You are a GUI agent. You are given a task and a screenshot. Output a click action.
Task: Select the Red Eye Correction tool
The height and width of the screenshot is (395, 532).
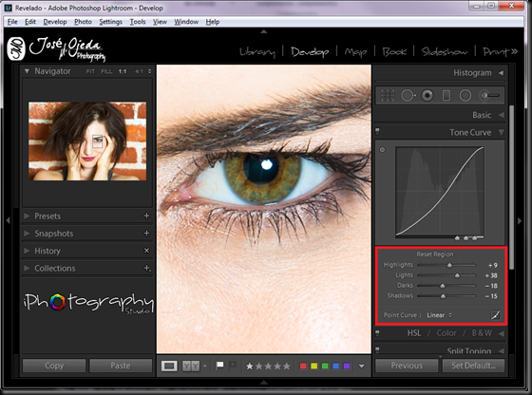427,96
